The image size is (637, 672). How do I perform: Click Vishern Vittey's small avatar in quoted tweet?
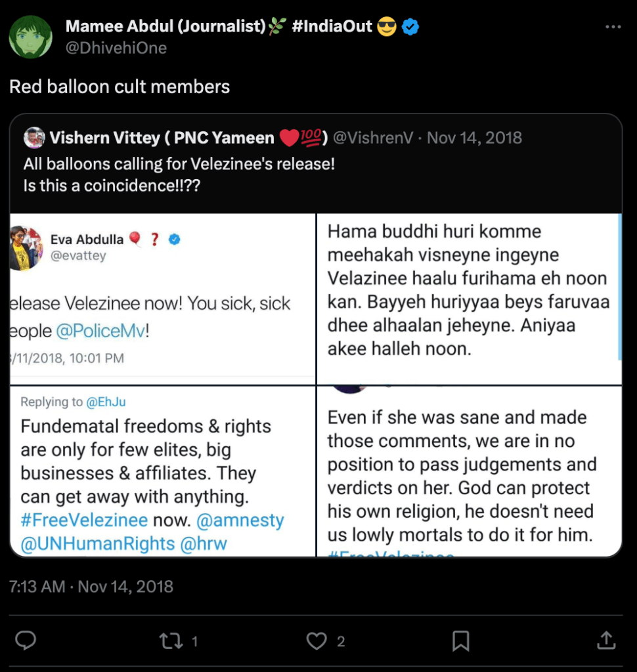tap(34, 138)
